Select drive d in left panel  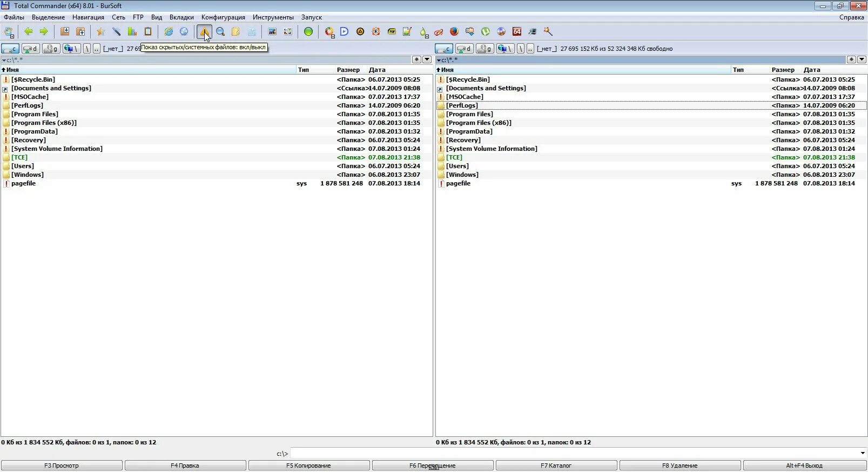coord(31,49)
